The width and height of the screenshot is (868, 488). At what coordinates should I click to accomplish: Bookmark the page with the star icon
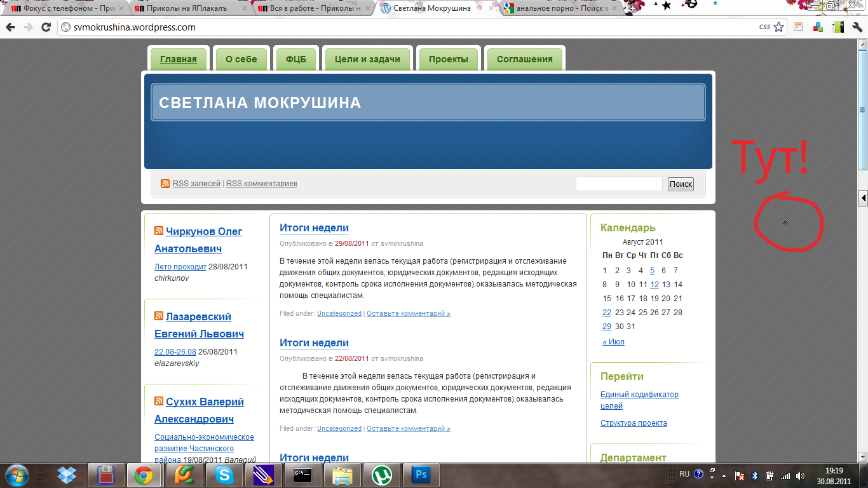point(778,27)
